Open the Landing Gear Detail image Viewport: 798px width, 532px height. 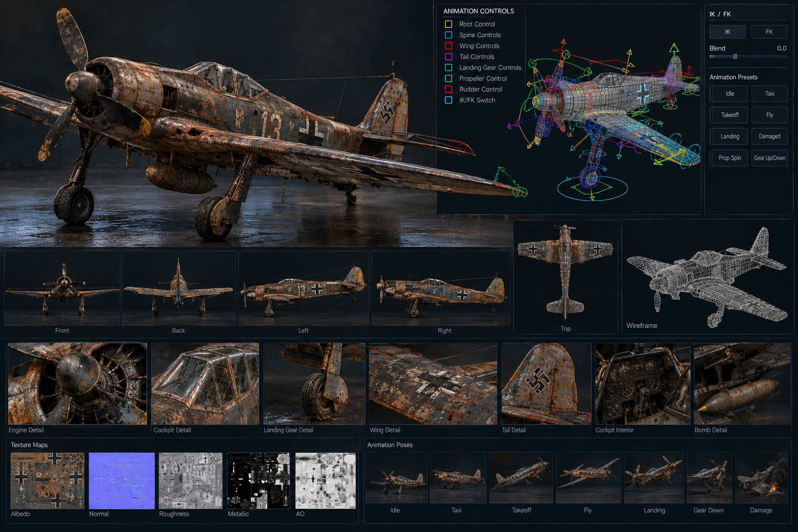314,383
